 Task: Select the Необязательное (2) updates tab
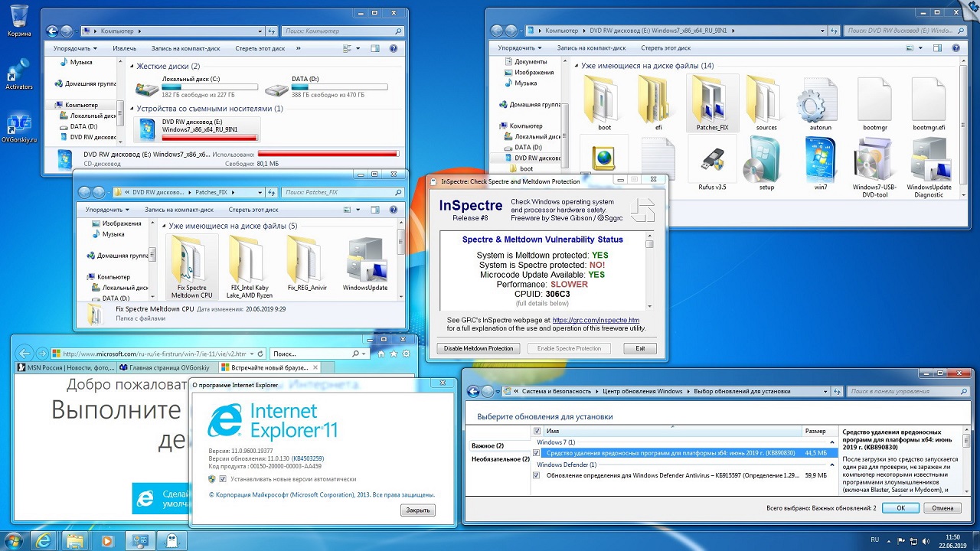pos(500,459)
